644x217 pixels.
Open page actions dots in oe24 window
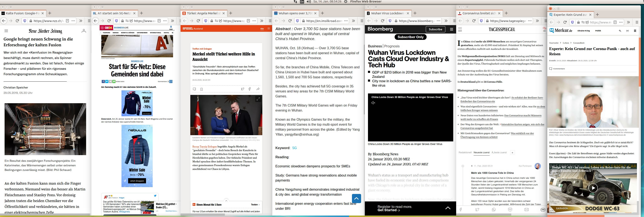pos(165,21)
